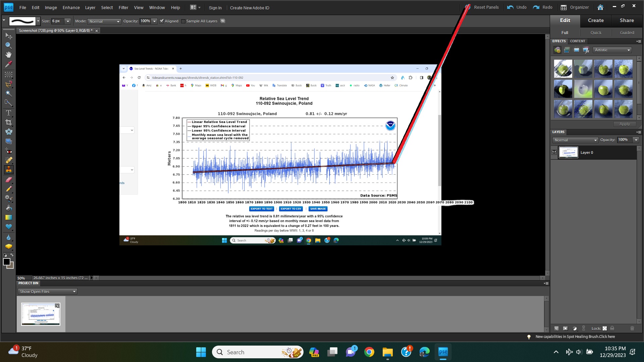The image size is (644, 362).
Task: Click the Reset Panels button
Action: click(x=486, y=7)
